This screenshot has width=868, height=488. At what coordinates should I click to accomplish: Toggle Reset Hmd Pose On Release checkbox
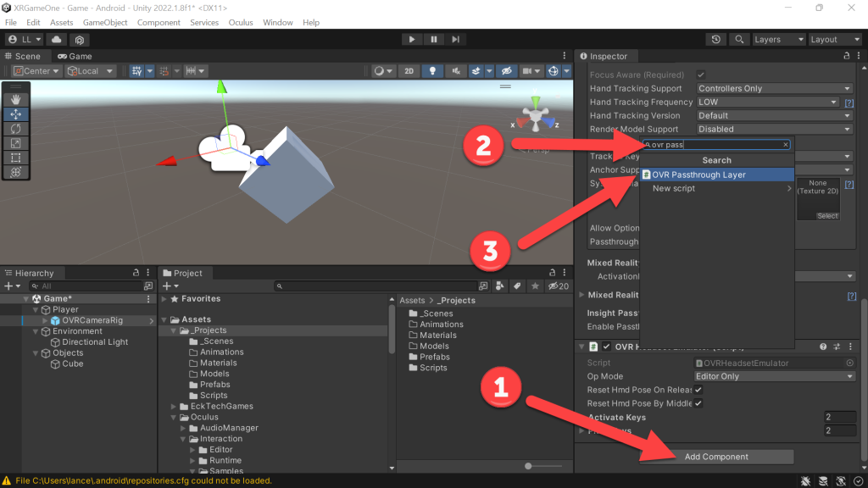point(698,390)
